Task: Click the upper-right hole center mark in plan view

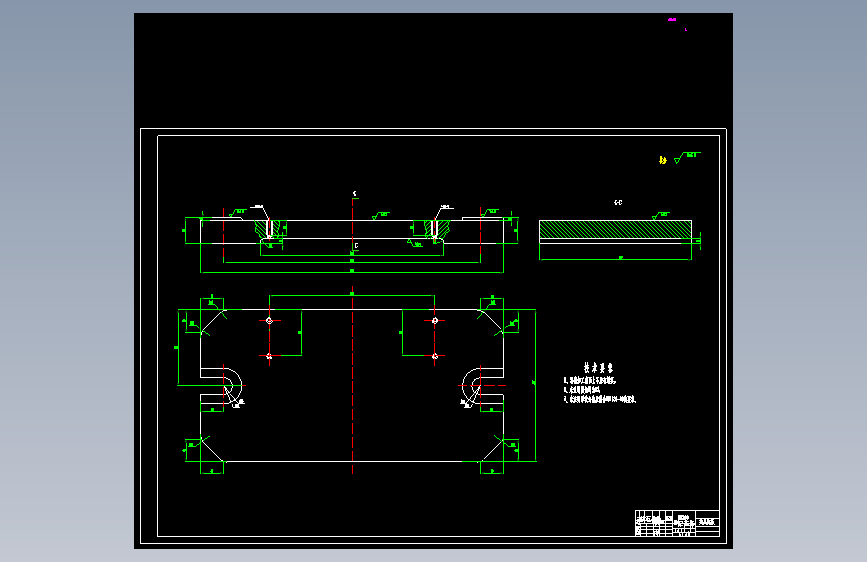Action: (x=435, y=321)
